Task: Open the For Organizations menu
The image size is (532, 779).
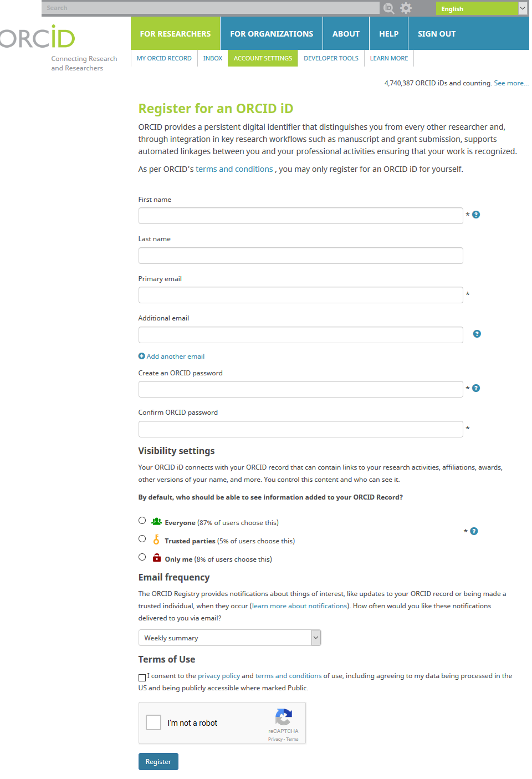Action: coord(272,34)
